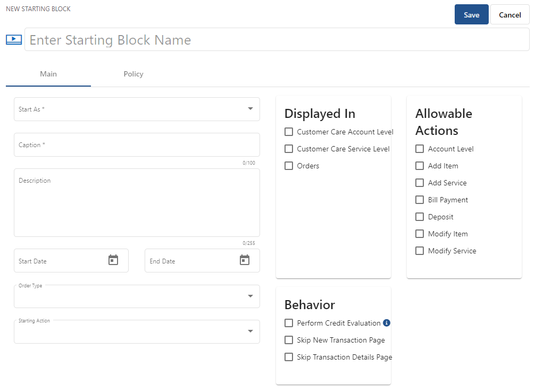Image resolution: width=535 pixels, height=392 pixels.
Task: Click the Starting Block Name field
Action: coord(277,40)
